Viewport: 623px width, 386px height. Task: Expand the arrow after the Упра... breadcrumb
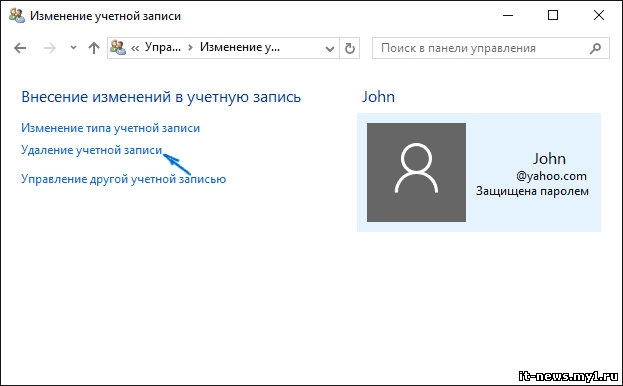click(x=190, y=48)
